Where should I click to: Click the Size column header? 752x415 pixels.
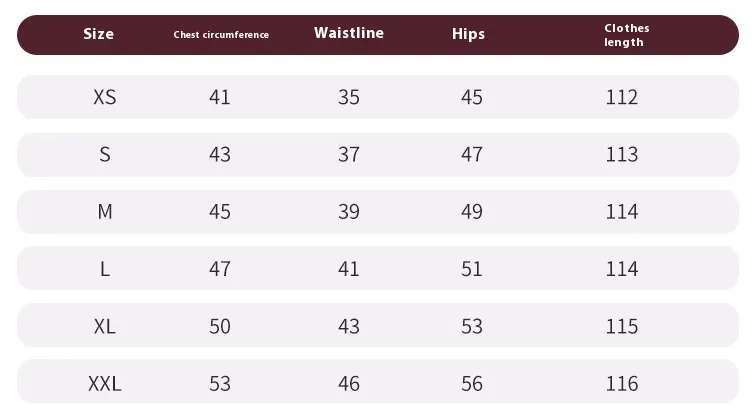(98, 34)
